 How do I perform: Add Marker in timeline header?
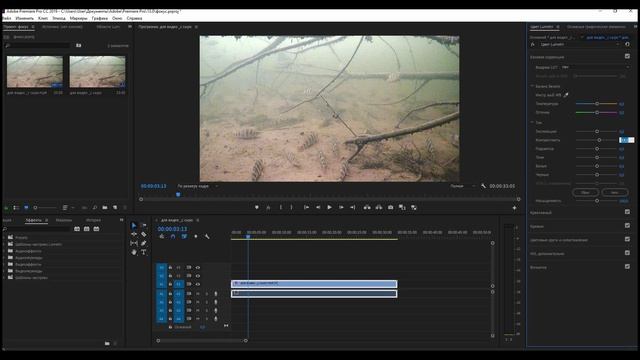click(x=196, y=236)
